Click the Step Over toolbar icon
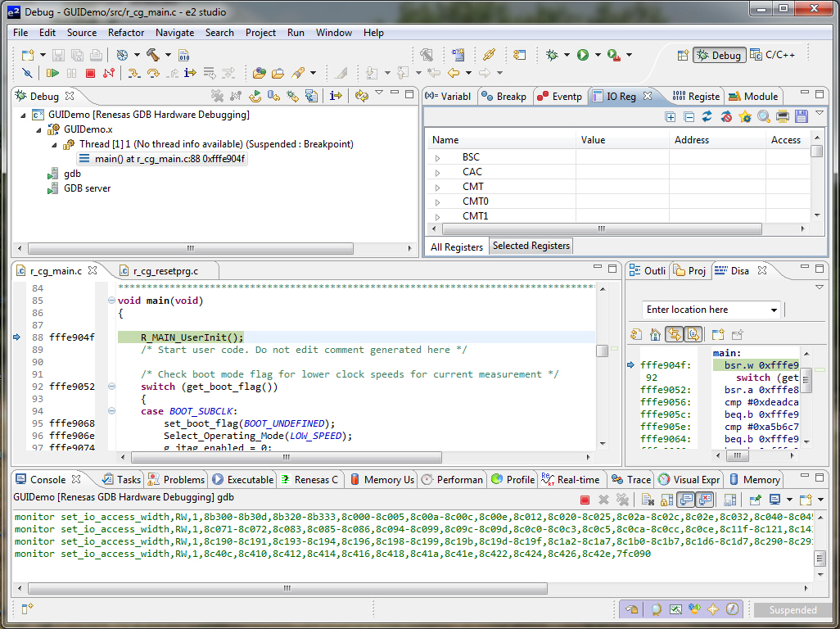This screenshot has height=629, width=840. [152, 73]
